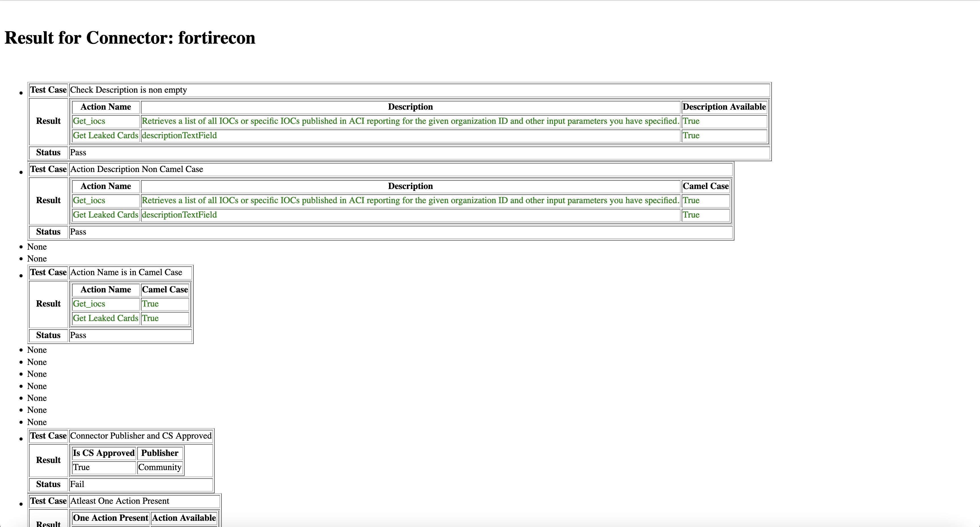Click 'Check Description is non empty' test case
Viewport: 980px width, 527px height.
point(128,90)
